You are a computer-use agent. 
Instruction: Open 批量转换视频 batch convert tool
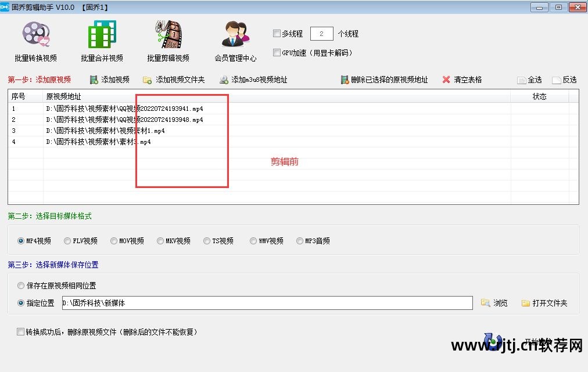click(35, 41)
